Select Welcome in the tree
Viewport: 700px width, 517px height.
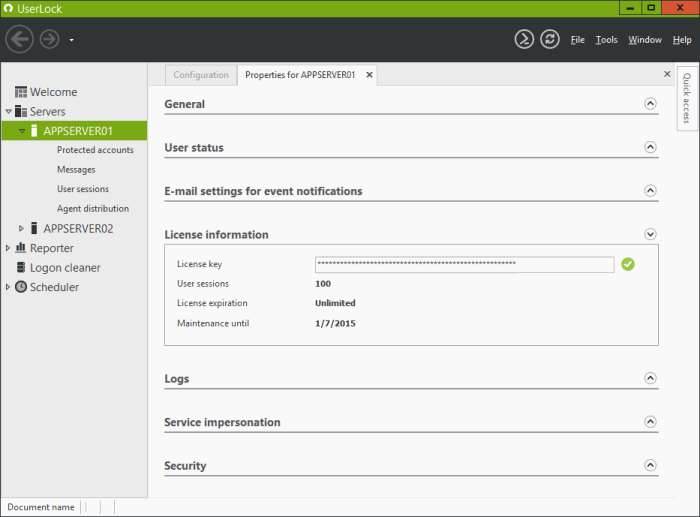(x=54, y=92)
